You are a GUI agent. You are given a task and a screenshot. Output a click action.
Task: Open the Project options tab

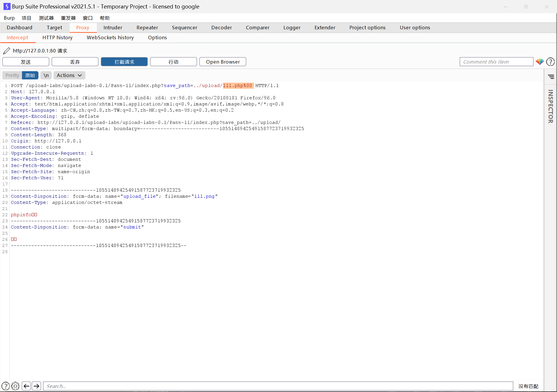coord(368,28)
